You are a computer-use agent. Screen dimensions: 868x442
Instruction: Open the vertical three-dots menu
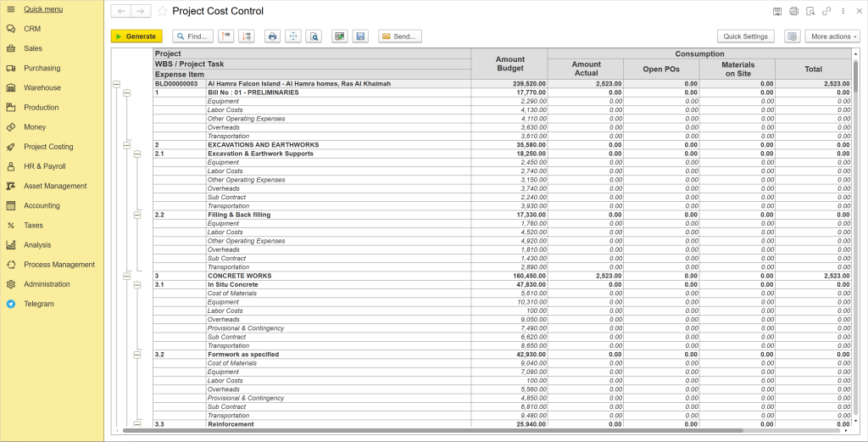843,11
